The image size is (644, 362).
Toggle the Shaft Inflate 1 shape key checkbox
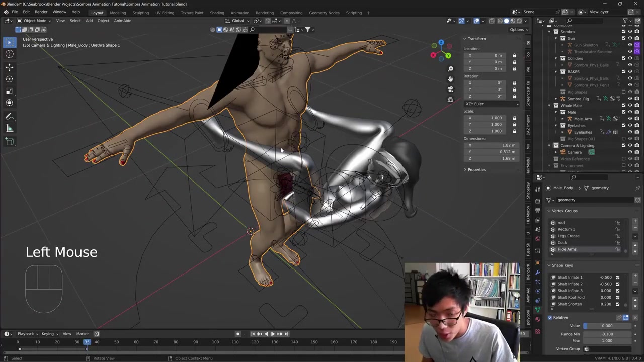click(x=617, y=277)
